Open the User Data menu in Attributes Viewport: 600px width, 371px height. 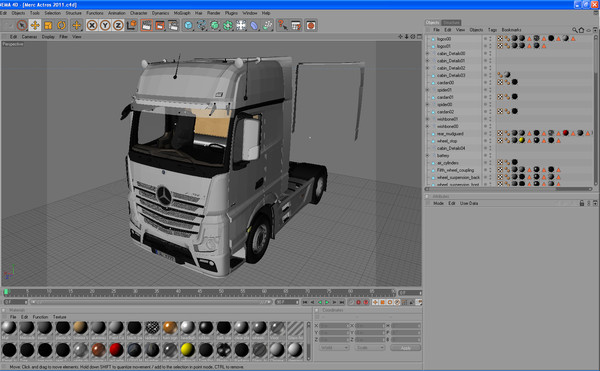tap(469, 203)
